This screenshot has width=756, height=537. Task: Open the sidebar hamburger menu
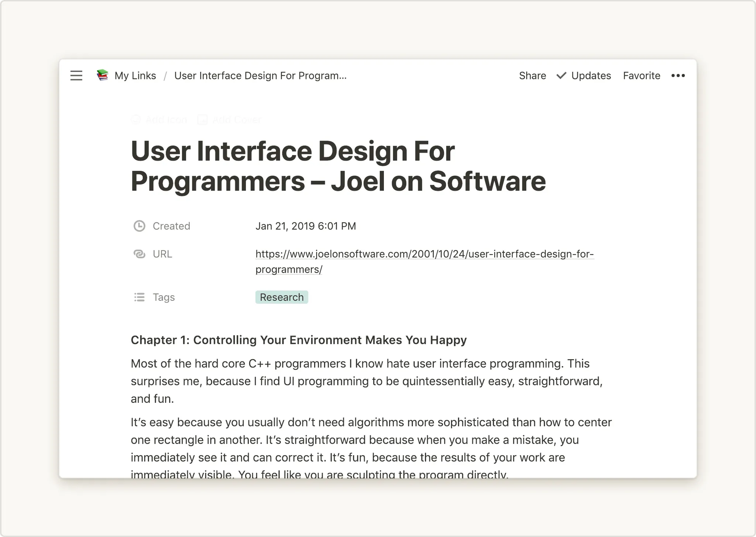click(x=76, y=76)
